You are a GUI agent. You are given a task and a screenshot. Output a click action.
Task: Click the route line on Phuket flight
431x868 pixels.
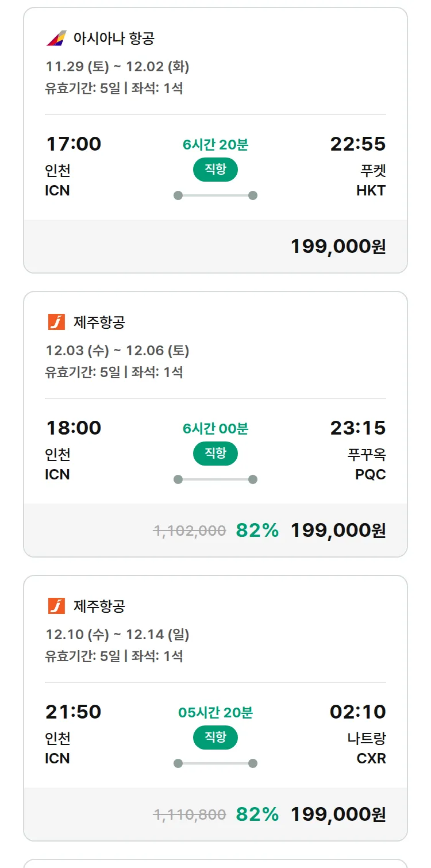(215, 195)
